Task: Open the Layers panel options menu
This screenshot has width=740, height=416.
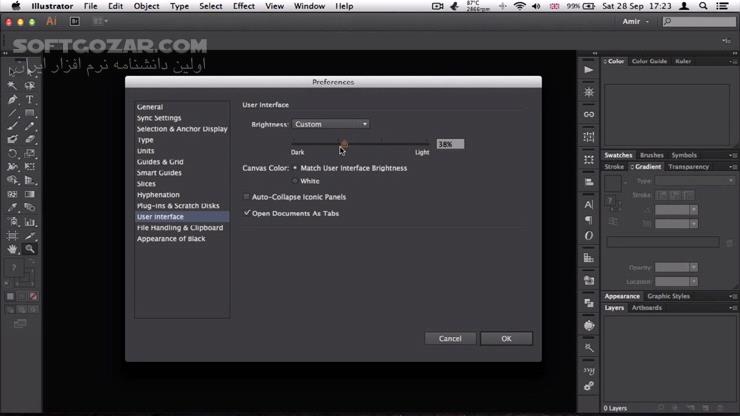Action: click(732, 308)
